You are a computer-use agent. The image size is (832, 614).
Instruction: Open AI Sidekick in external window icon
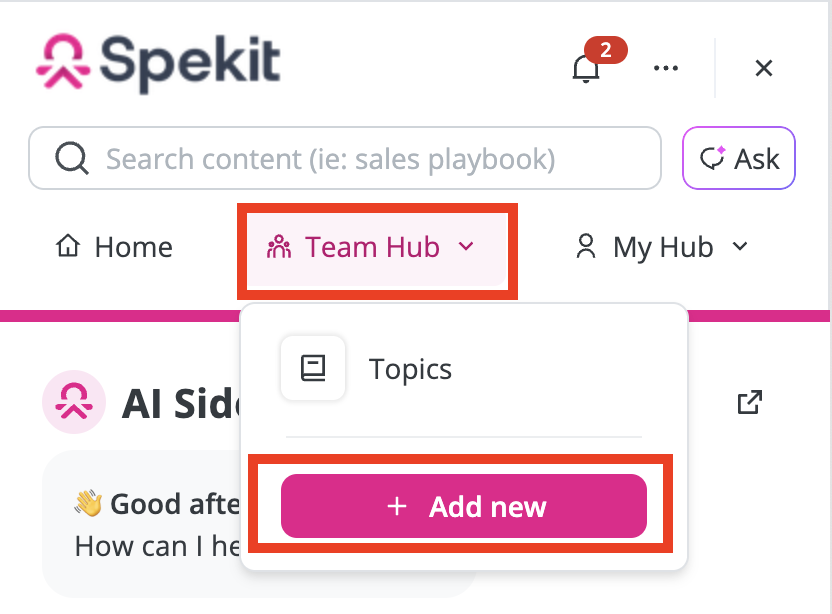750,402
